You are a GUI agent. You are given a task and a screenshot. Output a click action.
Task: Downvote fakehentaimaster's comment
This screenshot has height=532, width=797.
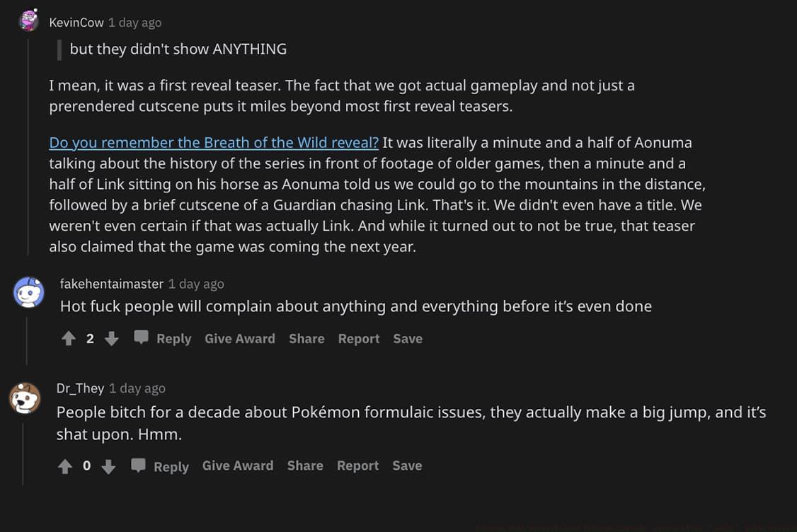[111, 339]
